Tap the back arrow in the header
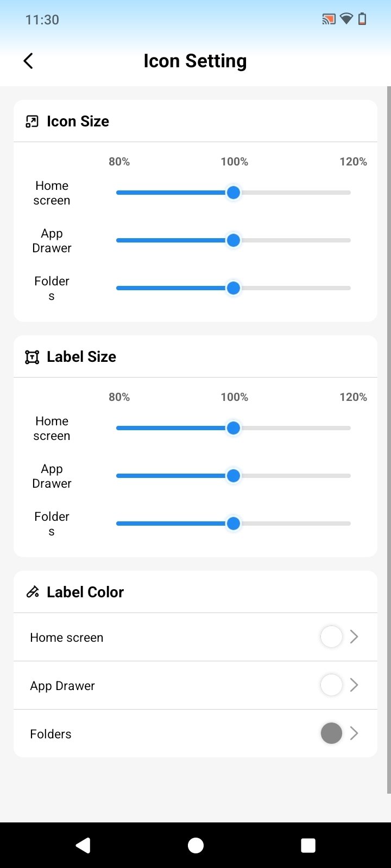Image resolution: width=391 pixels, height=868 pixels. [29, 61]
